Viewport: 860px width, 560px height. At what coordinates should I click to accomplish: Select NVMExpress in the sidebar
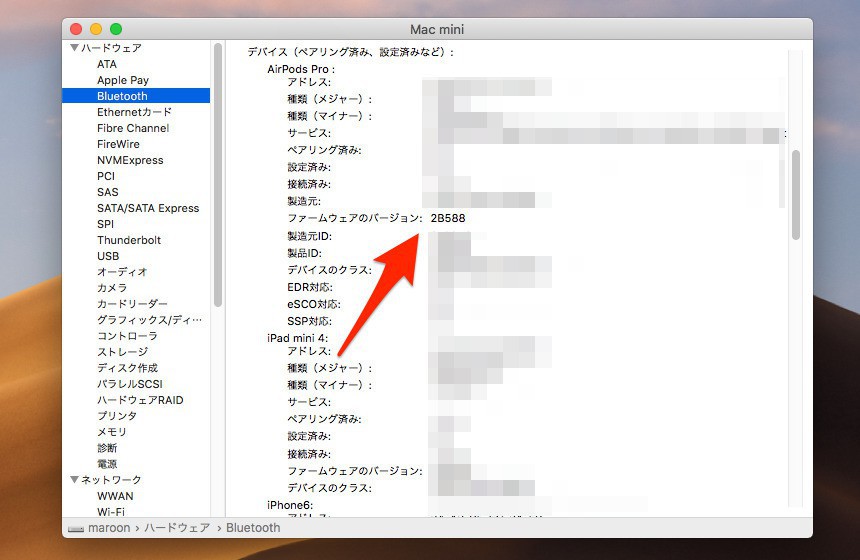[x=130, y=160]
